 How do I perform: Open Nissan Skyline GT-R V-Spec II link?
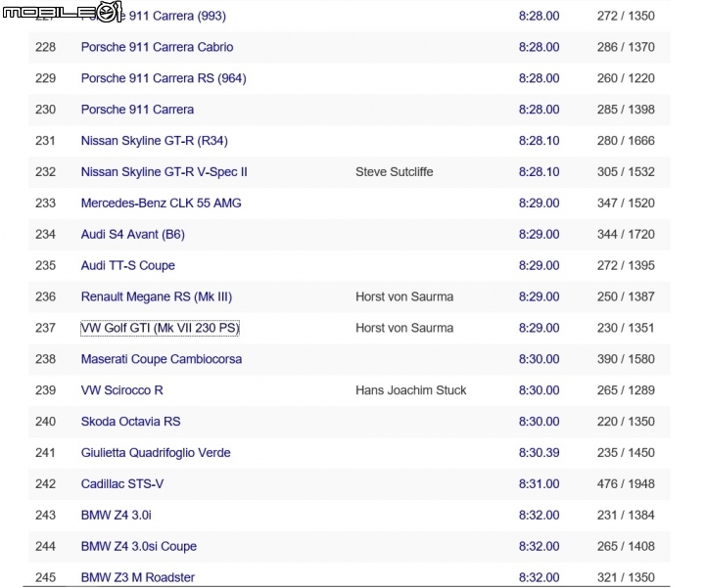[x=164, y=172]
